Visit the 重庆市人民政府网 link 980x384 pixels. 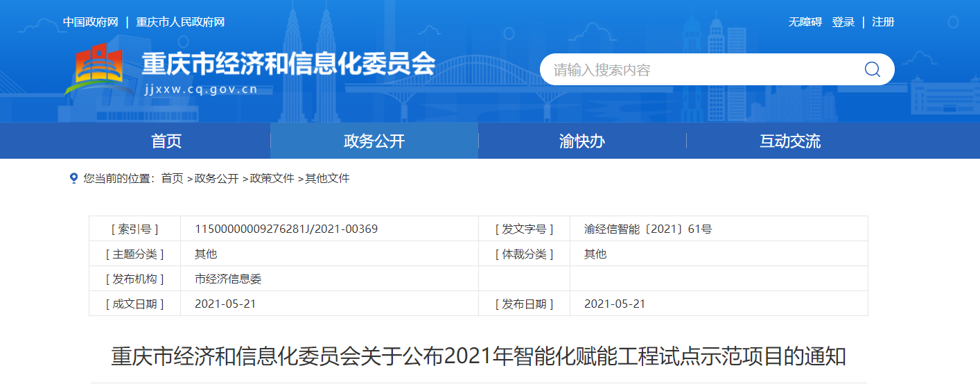180,22
